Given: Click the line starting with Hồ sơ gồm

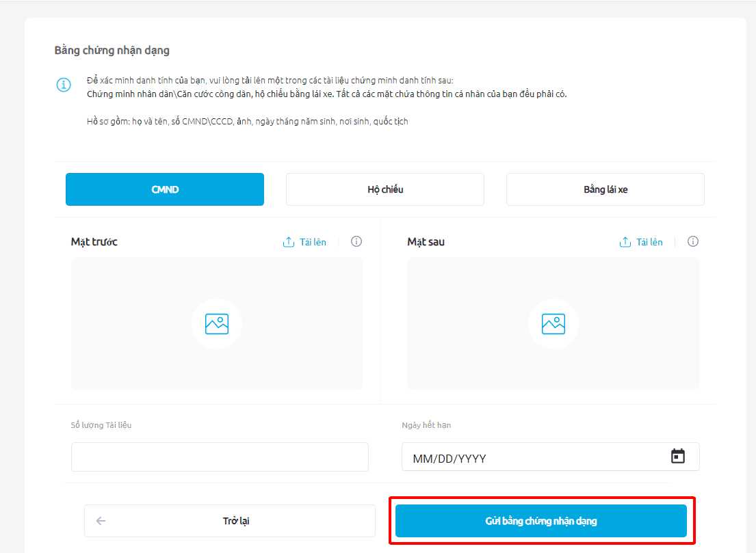Looking at the screenshot, I should click(x=248, y=122).
